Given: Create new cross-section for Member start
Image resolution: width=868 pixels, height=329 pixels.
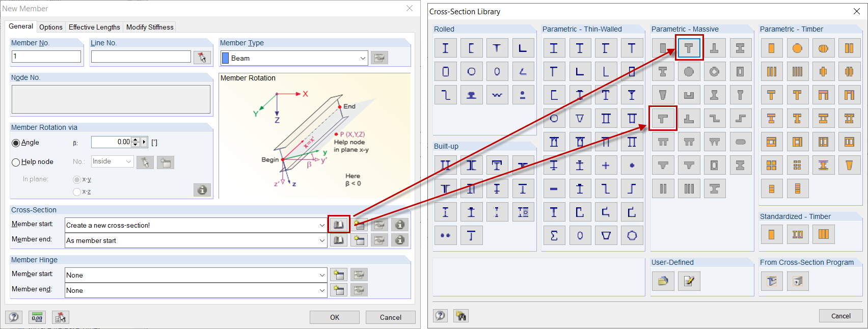Looking at the screenshot, I should [x=359, y=225].
